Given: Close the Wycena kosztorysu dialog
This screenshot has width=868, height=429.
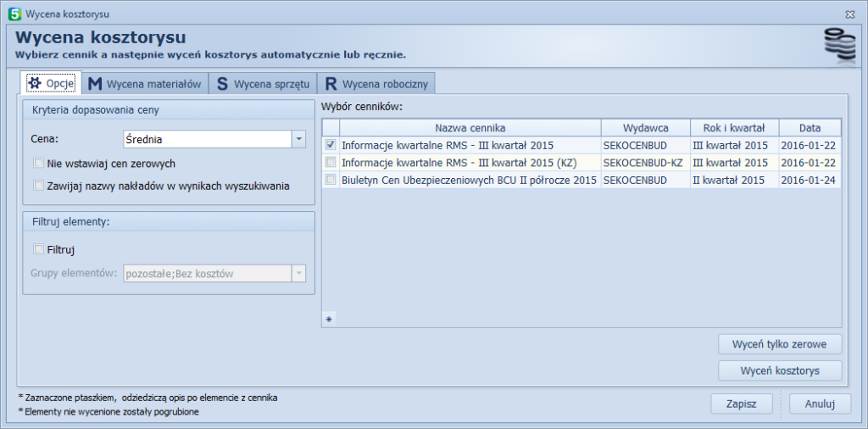Looking at the screenshot, I should pos(849,14).
